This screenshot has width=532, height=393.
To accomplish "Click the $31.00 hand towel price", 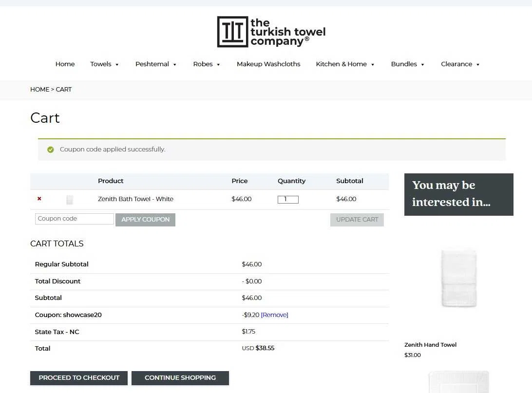I will (412, 355).
